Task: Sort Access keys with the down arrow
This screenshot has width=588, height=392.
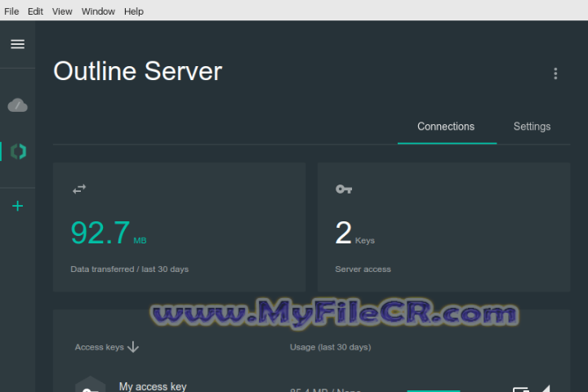Action: (x=133, y=347)
